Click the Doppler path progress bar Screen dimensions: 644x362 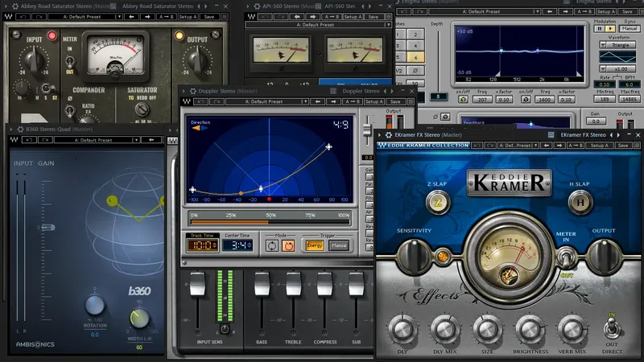(270, 222)
